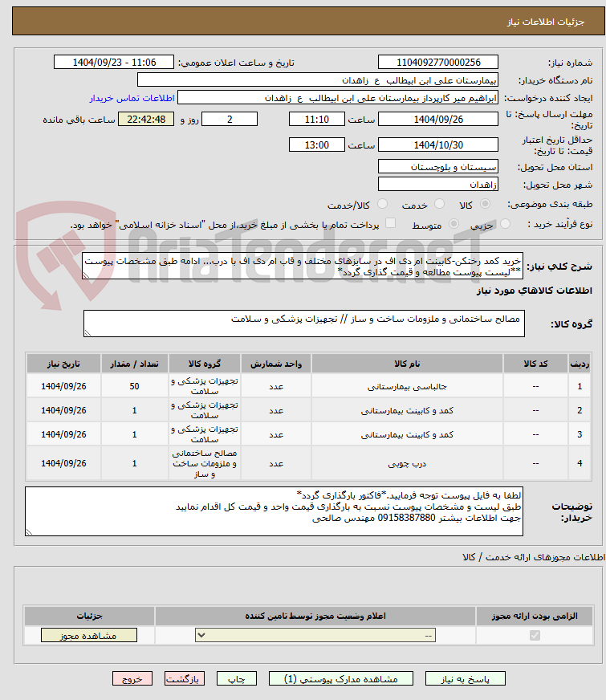This screenshot has height=700, width=606.
Task: Click row 4 group مصالح ساختمانی cell
Action: 205,464
